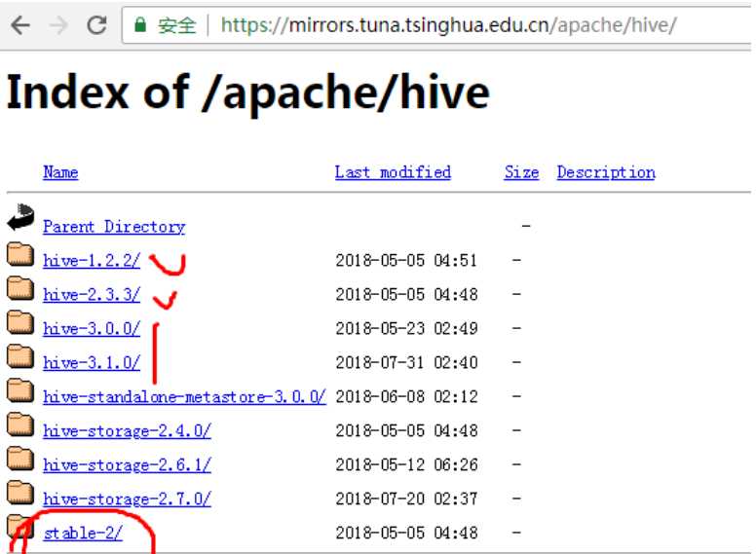Click folder icon beside hive-storage-2.7.0

pyautogui.click(x=20, y=493)
